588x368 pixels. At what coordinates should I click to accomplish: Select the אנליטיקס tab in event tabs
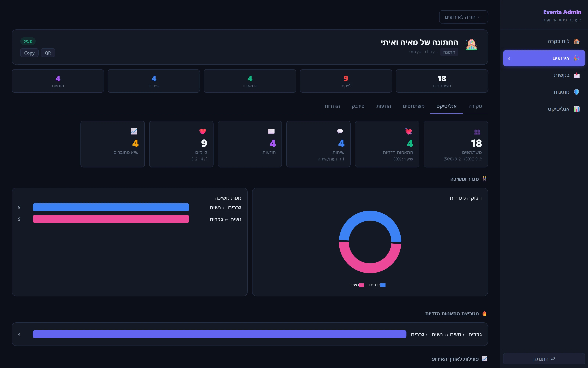(446, 106)
